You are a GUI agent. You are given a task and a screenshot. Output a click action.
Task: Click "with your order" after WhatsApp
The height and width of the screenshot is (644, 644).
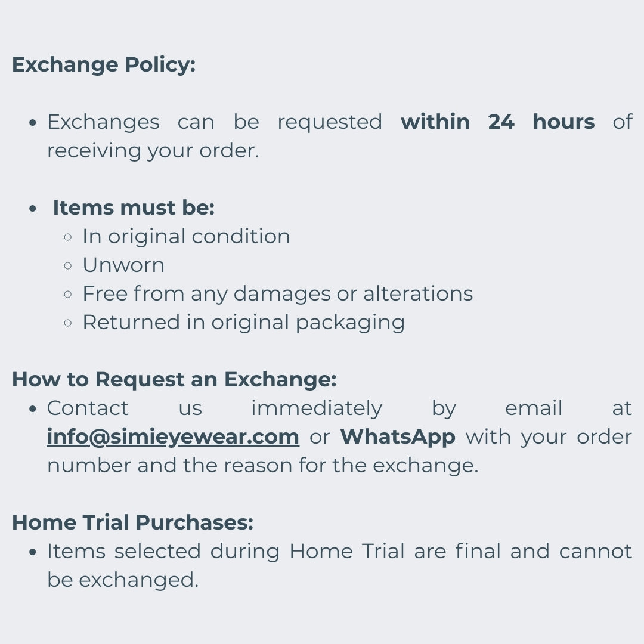(549, 437)
